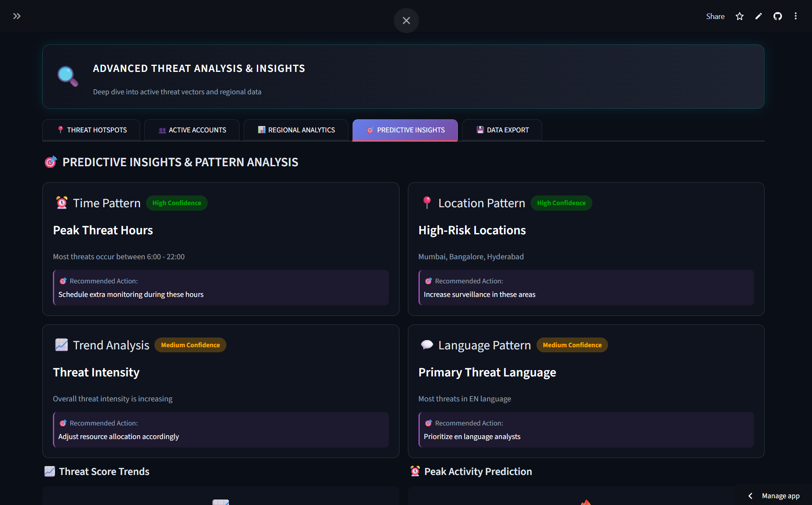Click 'Overall threat intensity is increasing' text
This screenshot has width=812, height=505.
coord(113,399)
